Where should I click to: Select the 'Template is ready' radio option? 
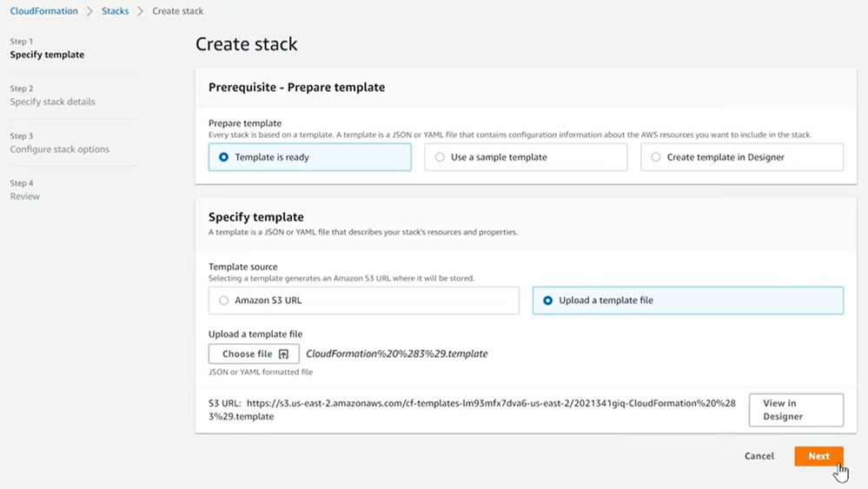309,157
